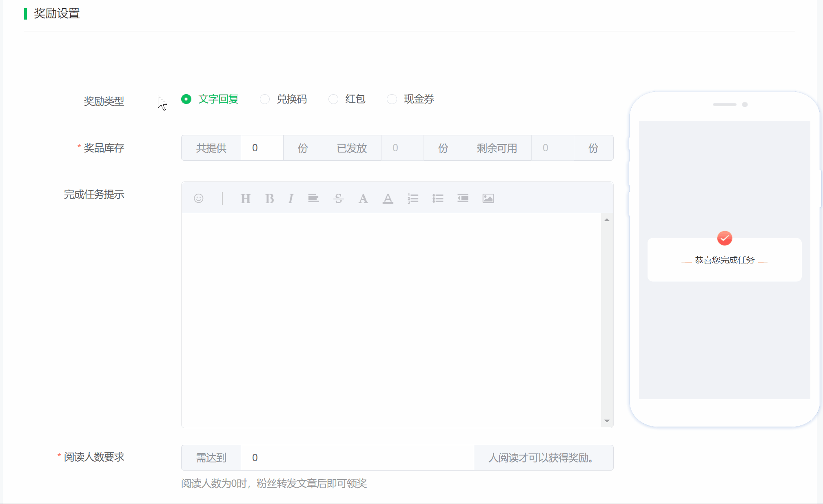Click the heading (H) format icon
823x504 pixels.
point(245,199)
